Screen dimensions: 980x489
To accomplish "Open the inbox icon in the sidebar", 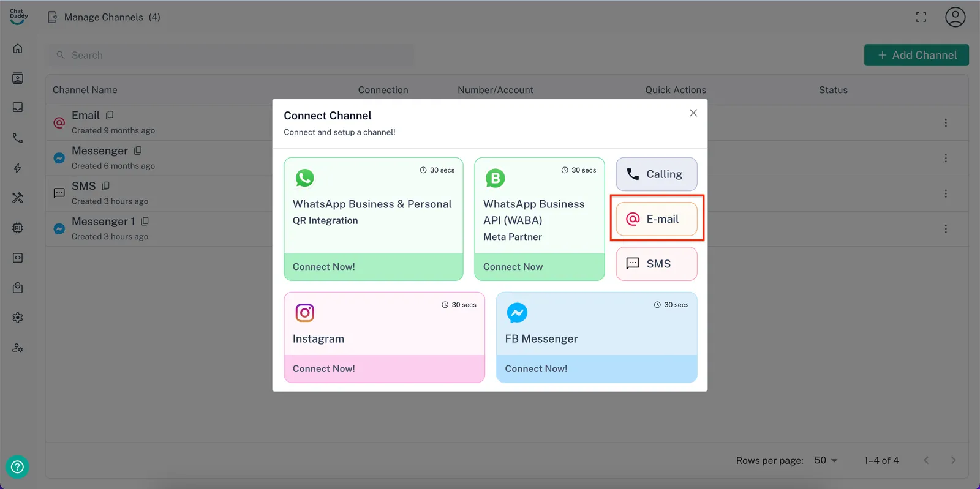I will [x=18, y=108].
